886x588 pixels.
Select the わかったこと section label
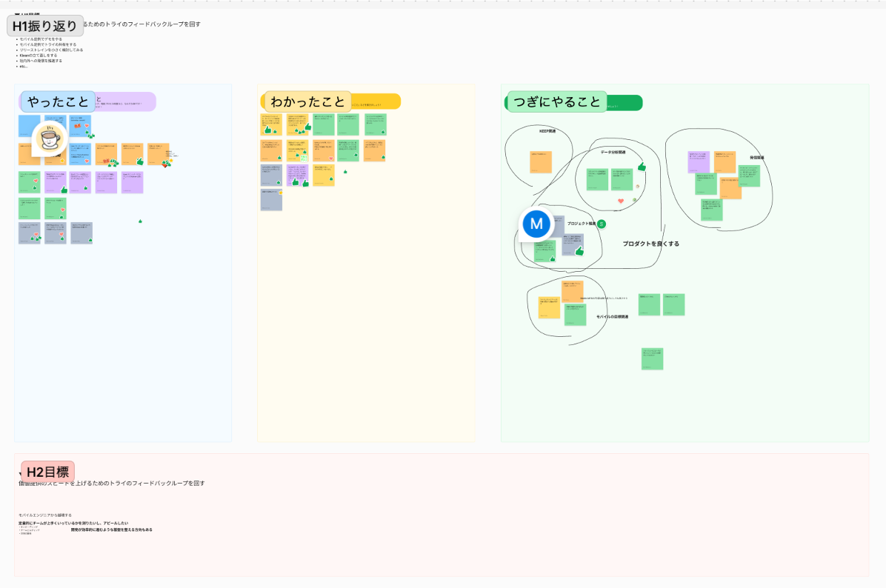[307, 101]
